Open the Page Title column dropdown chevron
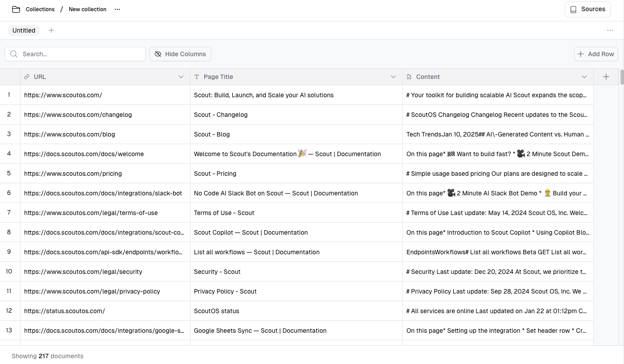Screen dimensions: 624x364 click(x=393, y=77)
